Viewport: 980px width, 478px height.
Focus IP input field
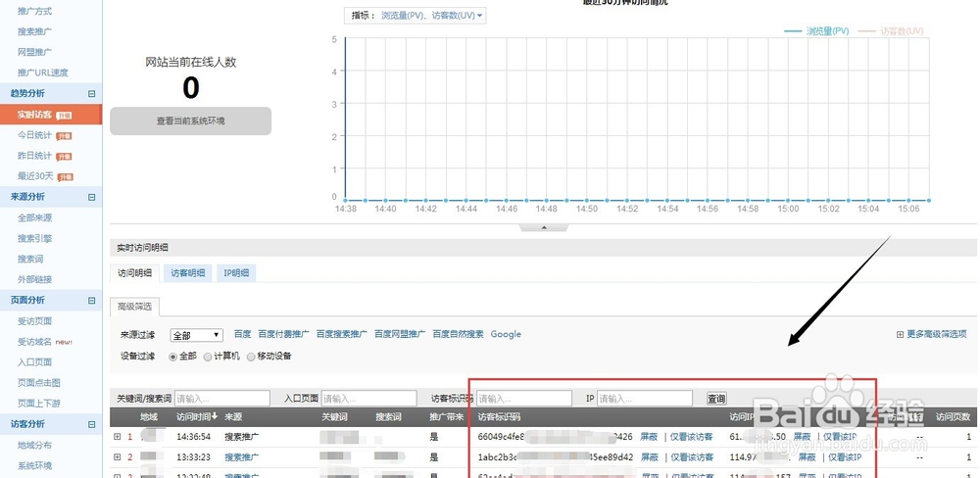pyautogui.click(x=645, y=399)
